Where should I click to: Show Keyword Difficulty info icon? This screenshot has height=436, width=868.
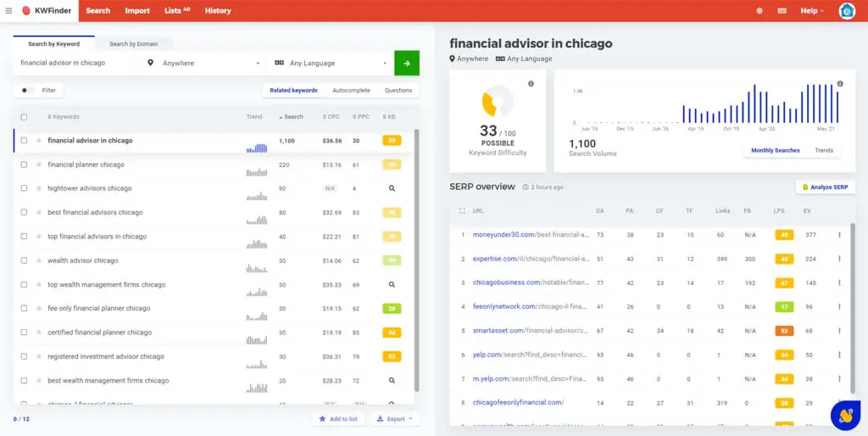coord(531,84)
